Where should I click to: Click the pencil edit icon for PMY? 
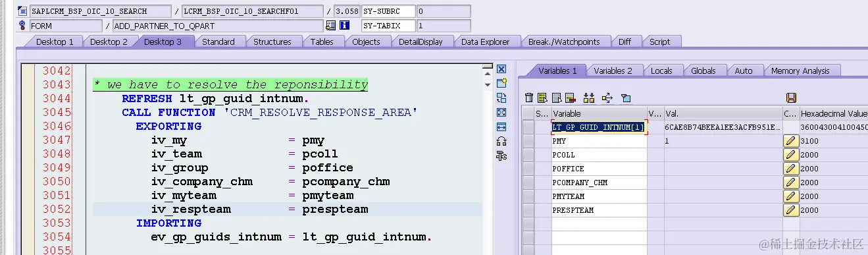790,141
